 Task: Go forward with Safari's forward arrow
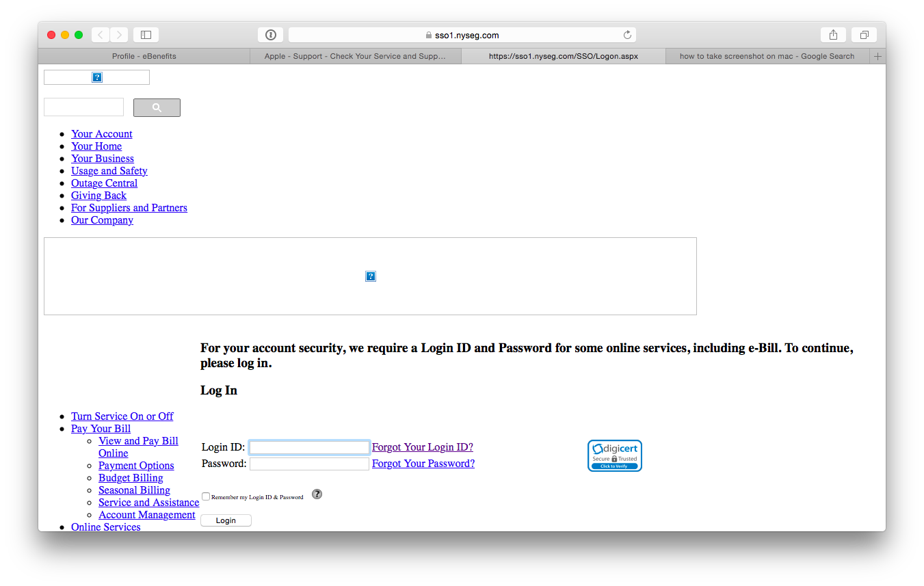point(119,35)
